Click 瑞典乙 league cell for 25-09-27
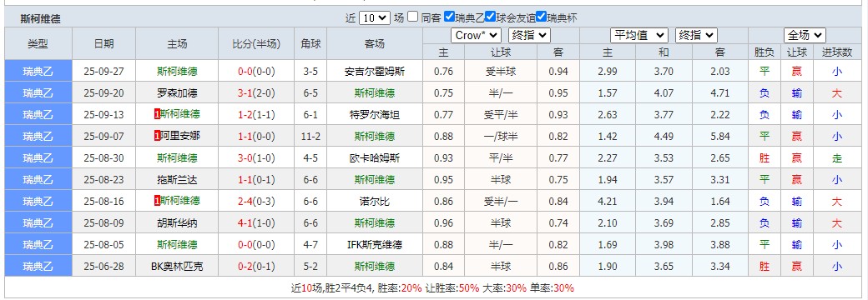 point(38,72)
